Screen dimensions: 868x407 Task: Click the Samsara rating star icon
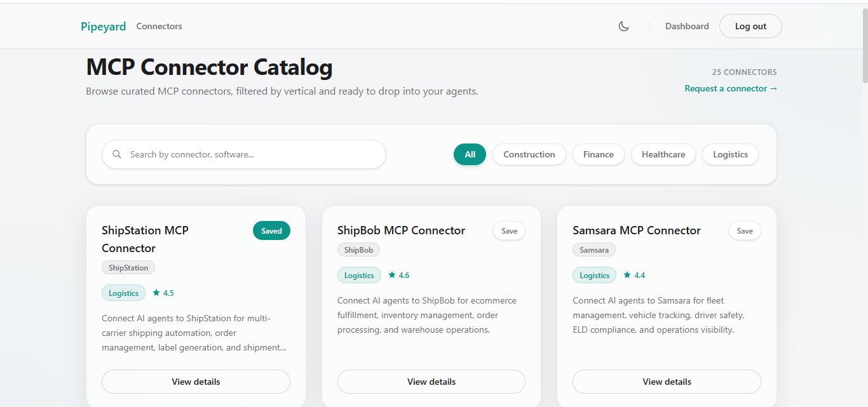[x=627, y=275]
